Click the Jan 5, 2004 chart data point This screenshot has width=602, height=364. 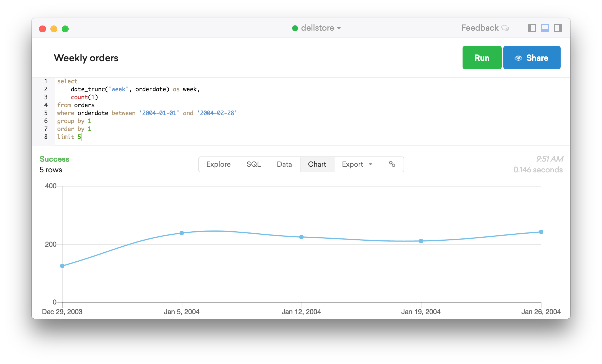pyautogui.click(x=182, y=233)
